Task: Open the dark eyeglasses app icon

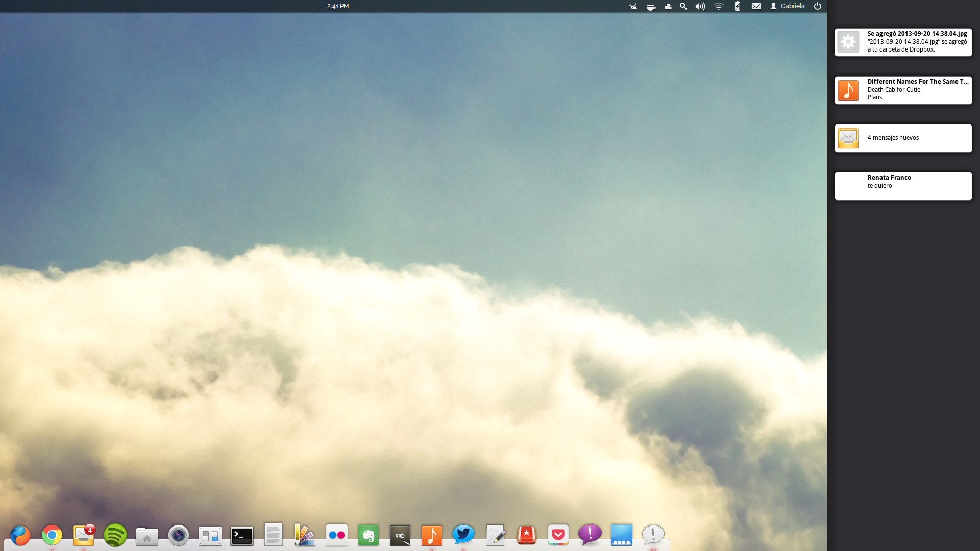Action: (400, 536)
